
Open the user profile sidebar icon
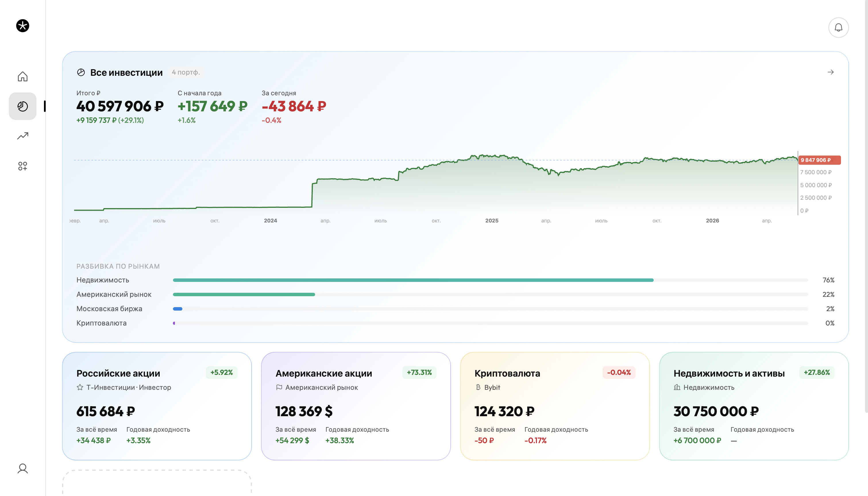click(x=22, y=468)
